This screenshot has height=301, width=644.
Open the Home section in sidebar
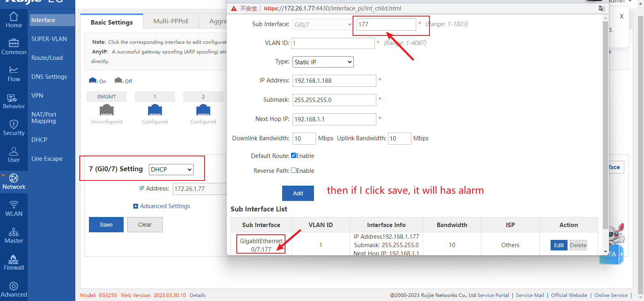point(14,20)
